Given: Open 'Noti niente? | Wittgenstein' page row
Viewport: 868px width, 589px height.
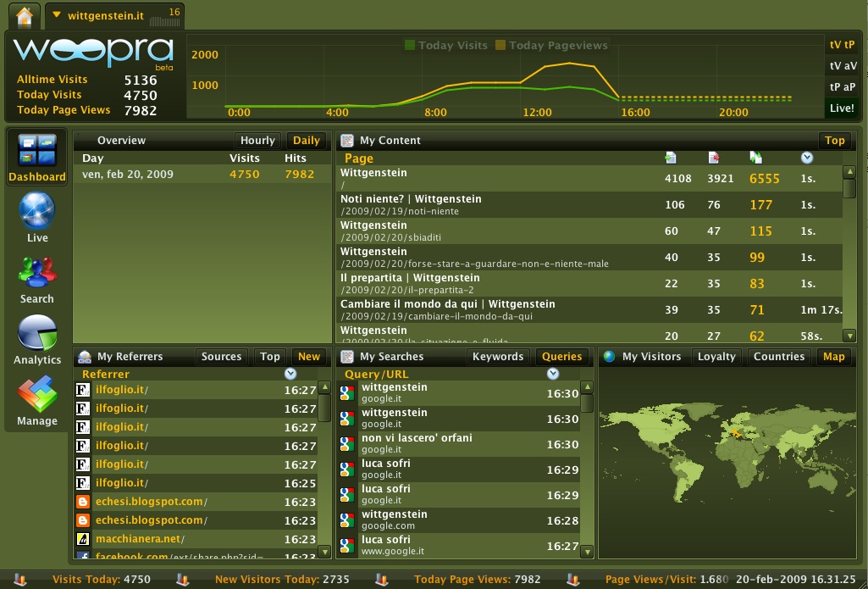Looking at the screenshot, I should 589,204.
